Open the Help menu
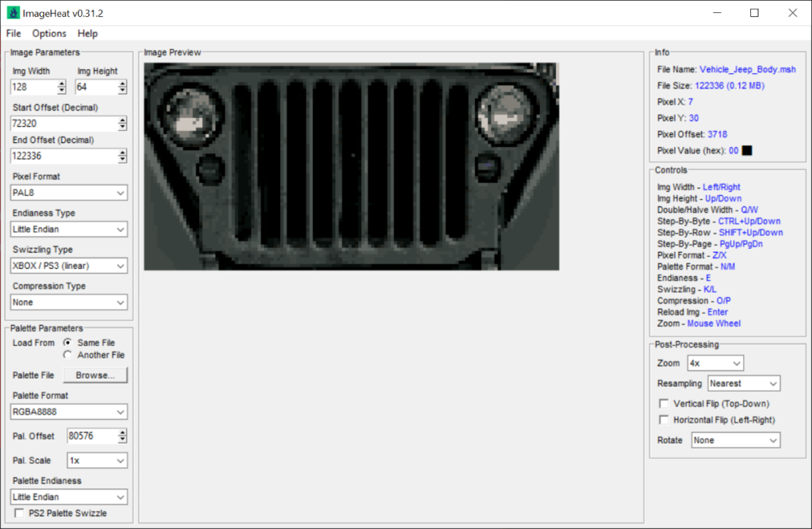This screenshot has height=529, width=812. (x=88, y=33)
